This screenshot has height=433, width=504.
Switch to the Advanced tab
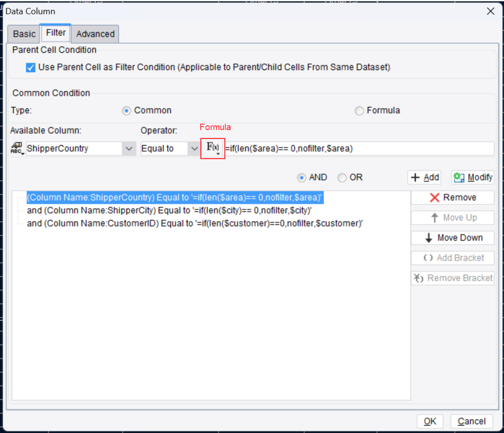click(x=95, y=34)
